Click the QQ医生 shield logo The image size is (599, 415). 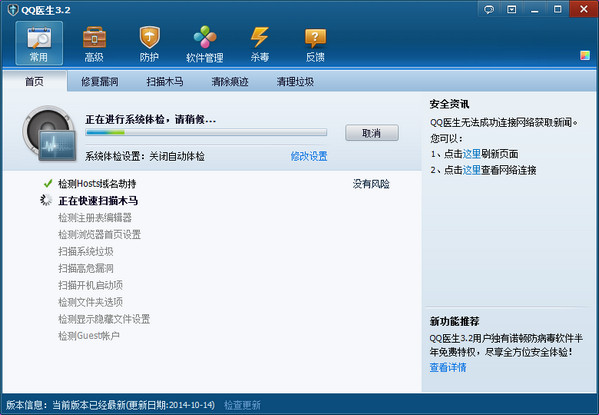coord(13,10)
